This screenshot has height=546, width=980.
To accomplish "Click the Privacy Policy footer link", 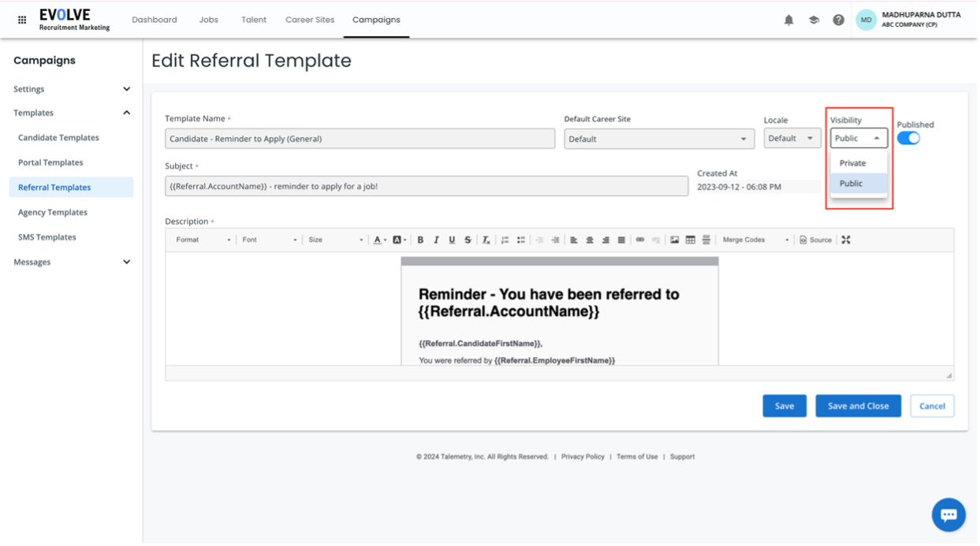I will (x=583, y=457).
